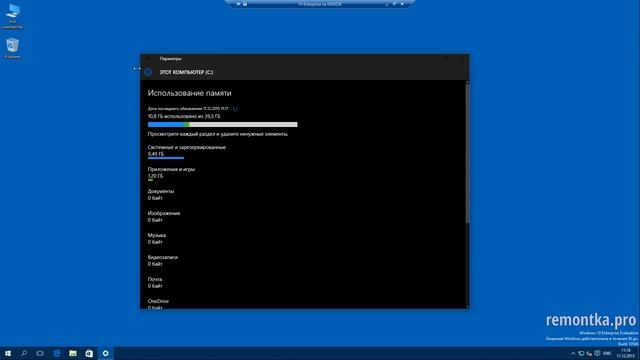This screenshot has height=360, width=640.
Task: Open the Почта storage category
Action: [x=155, y=283]
